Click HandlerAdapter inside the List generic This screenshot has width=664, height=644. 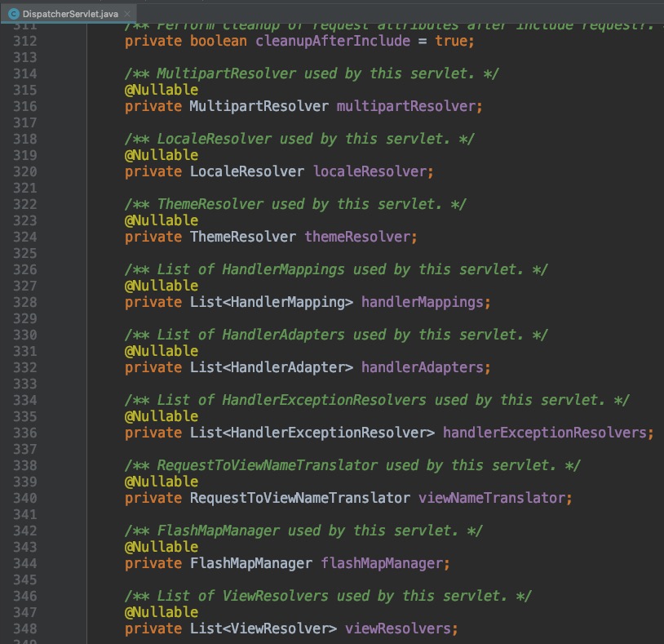(x=287, y=367)
